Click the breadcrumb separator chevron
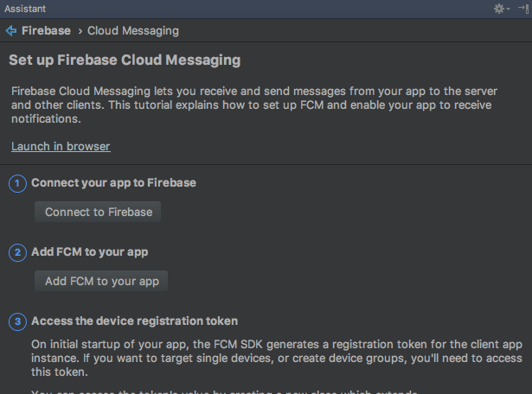The height and width of the screenshot is (394, 532). (x=80, y=31)
